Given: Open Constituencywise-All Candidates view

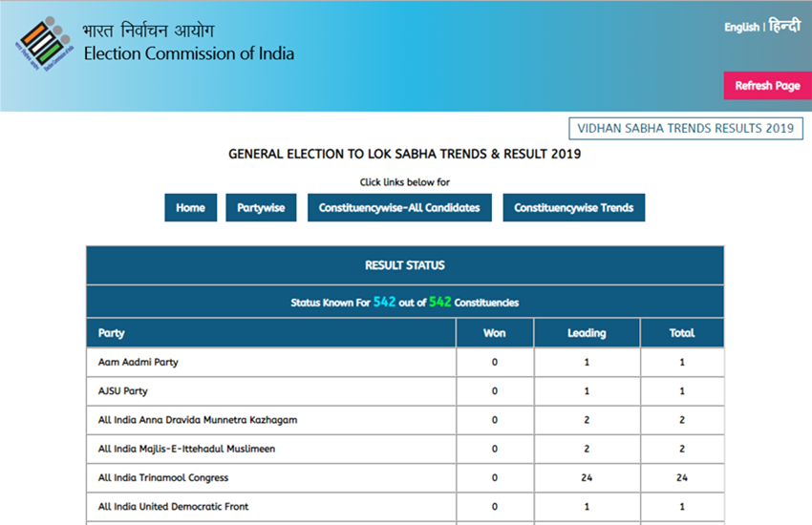Looking at the screenshot, I should (x=399, y=208).
